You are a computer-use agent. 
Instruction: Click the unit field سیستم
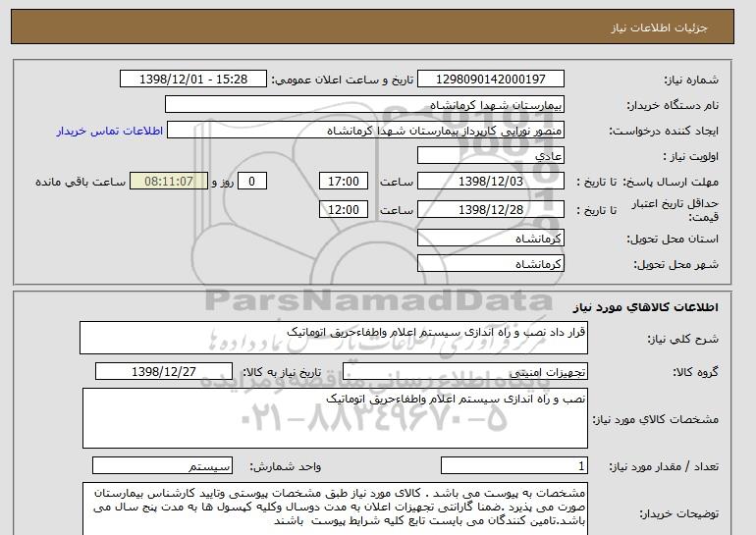click(162, 466)
